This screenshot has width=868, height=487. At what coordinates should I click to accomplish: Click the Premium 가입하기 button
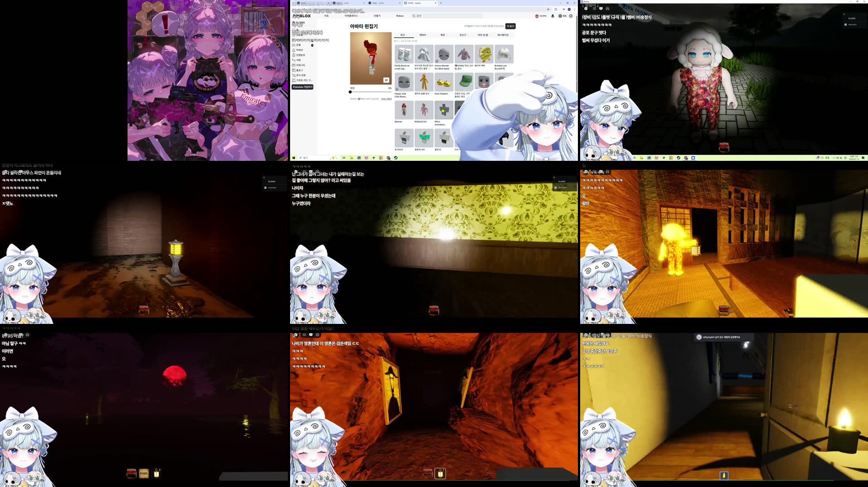(303, 87)
